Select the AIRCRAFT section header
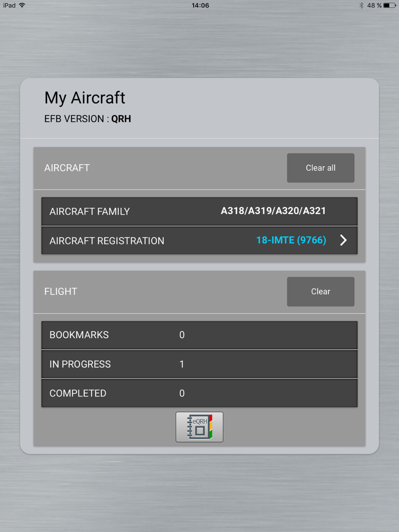Viewport: 399px width, 532px height. (x=67, y=168)
